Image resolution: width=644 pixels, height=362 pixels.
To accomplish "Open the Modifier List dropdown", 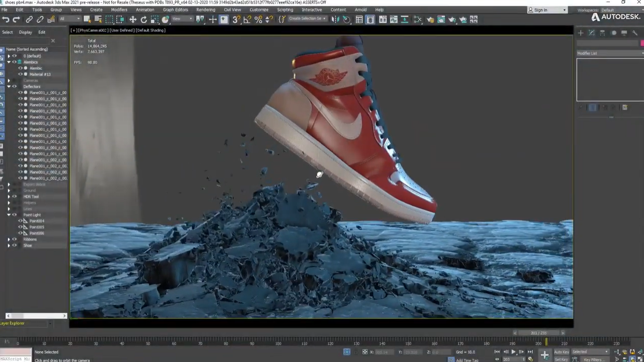I will pos(610,53).
